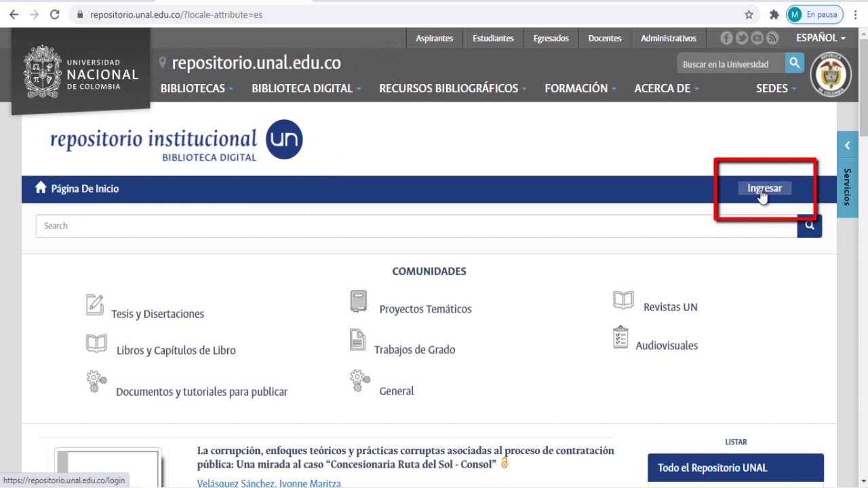This screenshot has height=488, width=868.
Task: Select the Administrativos top link
Action: point(669,38)
